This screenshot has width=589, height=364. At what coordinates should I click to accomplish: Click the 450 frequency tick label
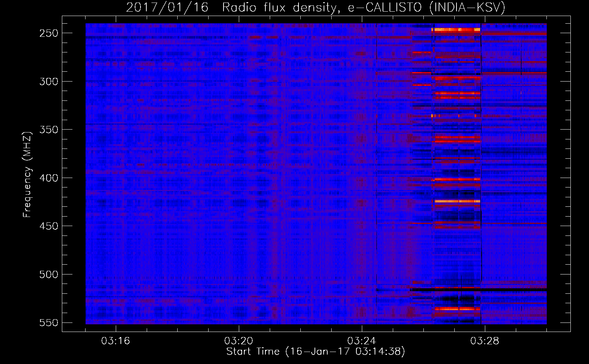49,226
